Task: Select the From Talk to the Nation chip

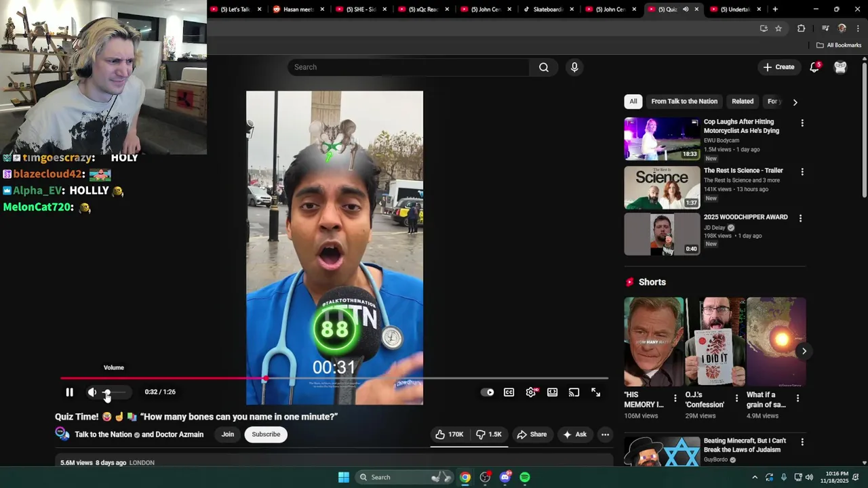Action: (x=684, y=102)
